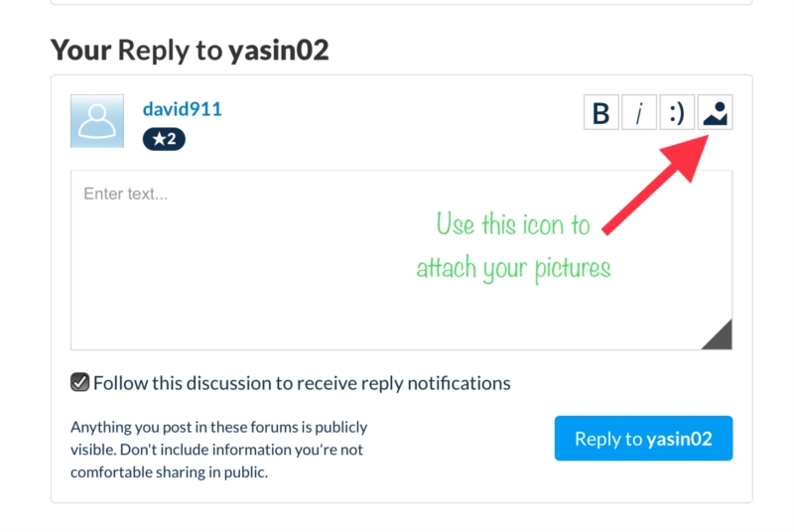The height and width of the screenshot is (532, 794).
Task: Click the white star inside the badge
Action: pyautogui.click(x=159, y=139)
